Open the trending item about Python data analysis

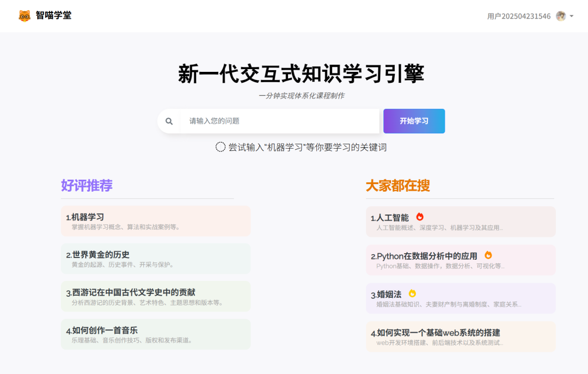point(460,260)
